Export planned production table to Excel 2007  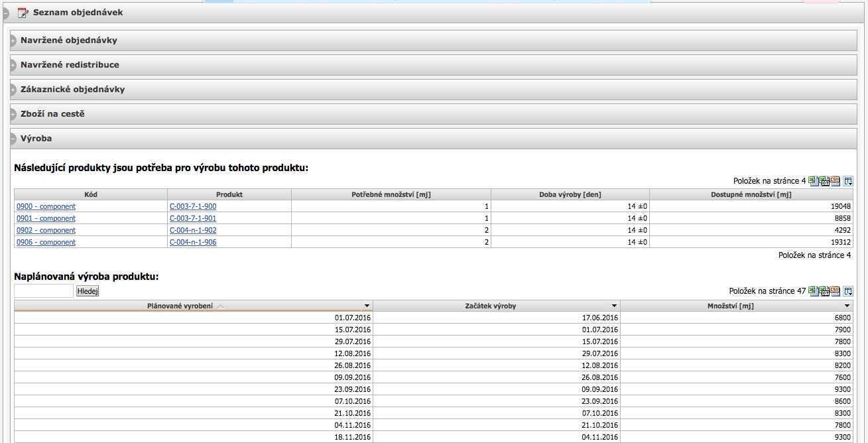[824, 290]
